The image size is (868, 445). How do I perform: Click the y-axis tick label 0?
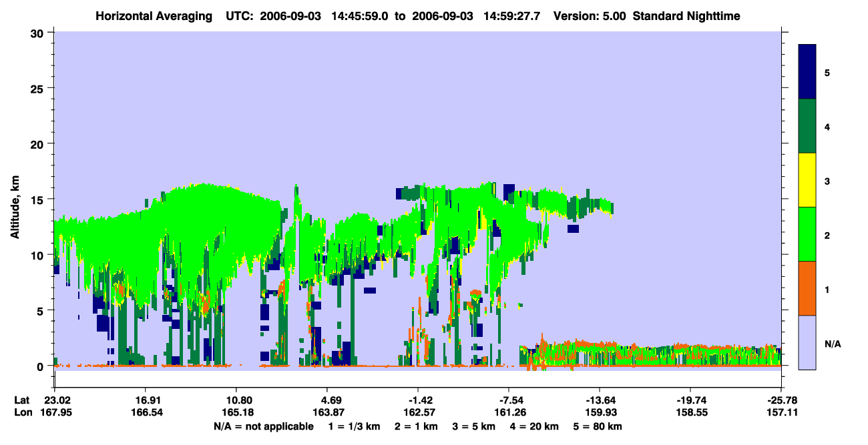click(x=42, y=366)
